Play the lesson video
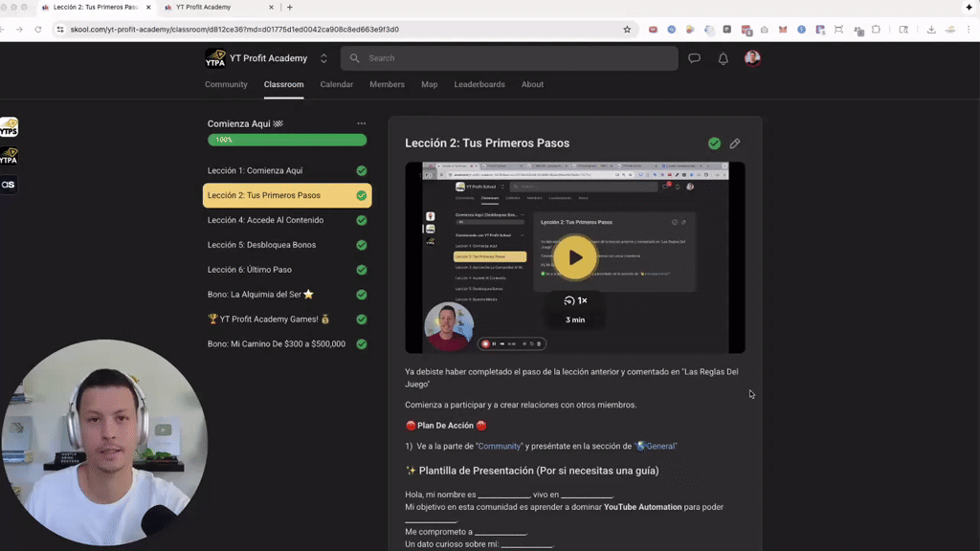Viewport: 980px width, 551px height. click(x=575, y=257)
